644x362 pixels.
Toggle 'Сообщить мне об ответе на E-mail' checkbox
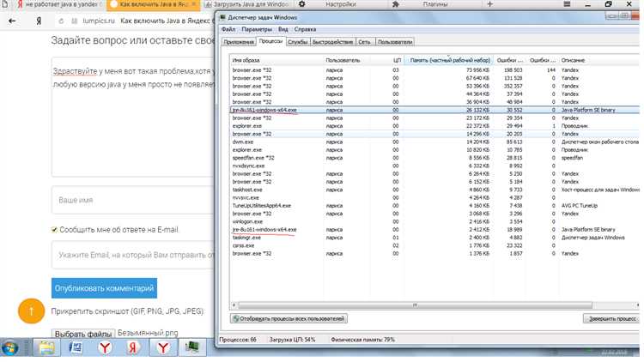[54, 229]
